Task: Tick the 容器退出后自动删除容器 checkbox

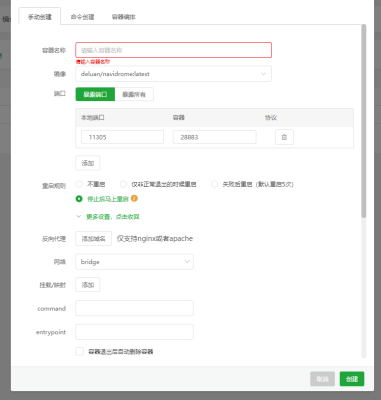Action: (x=79, y=351)
